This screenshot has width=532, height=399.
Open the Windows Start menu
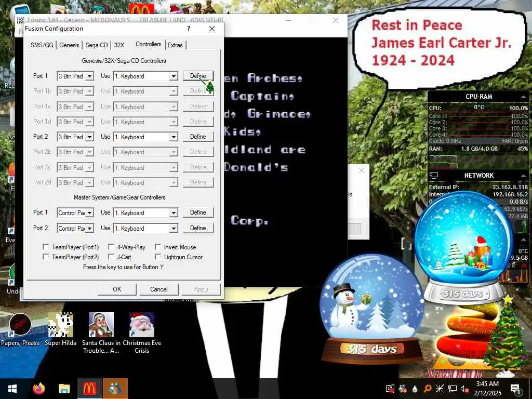pos(12,389)
